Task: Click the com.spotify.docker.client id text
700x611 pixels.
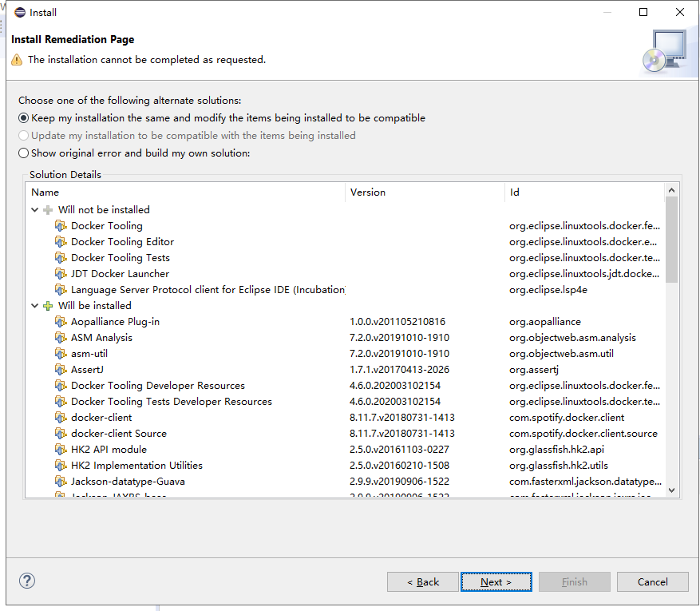Action: [567, 418]
